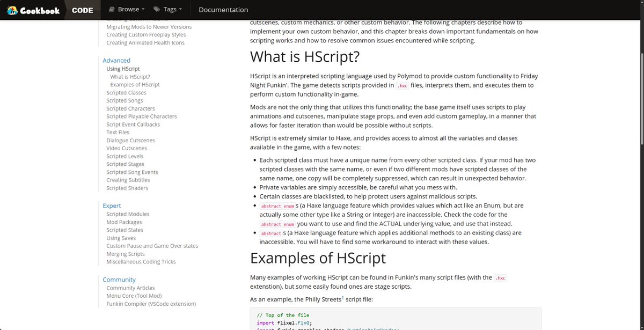644x330 pixels.
Task: Open Scripted Classes chapter
Action: click(x=126, y=93)
